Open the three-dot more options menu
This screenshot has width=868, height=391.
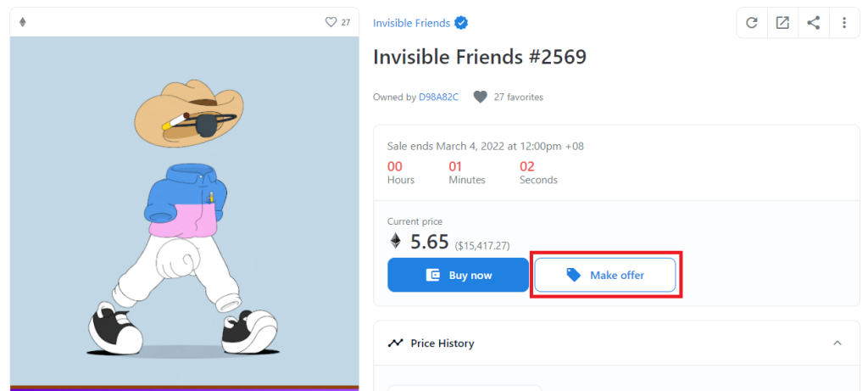(844, 23)
